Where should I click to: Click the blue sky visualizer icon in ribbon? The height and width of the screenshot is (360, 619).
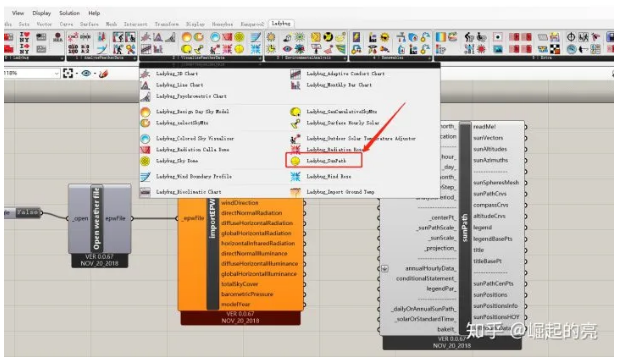coord(215,37)
